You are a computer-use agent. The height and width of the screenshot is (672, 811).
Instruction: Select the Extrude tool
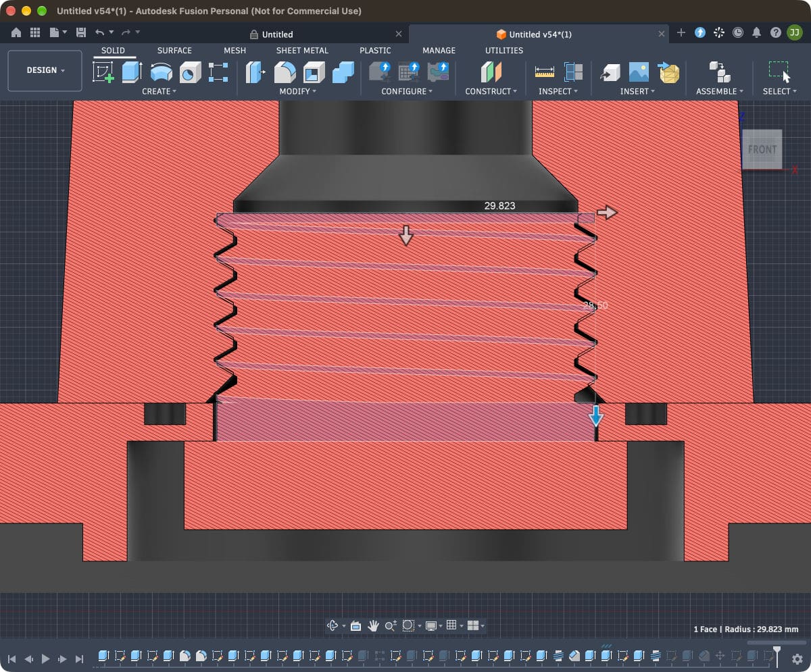[132, 72]
